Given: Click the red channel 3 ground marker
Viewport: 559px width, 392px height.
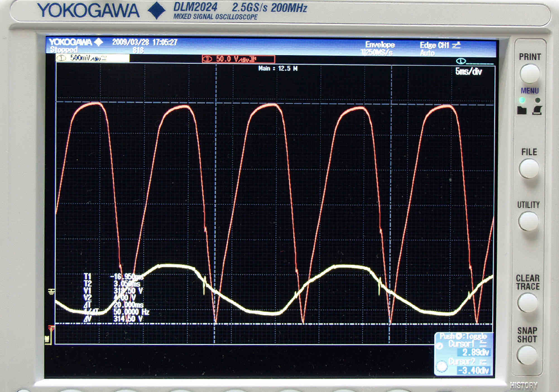Looking at the screenshot, I should (51, 328).
